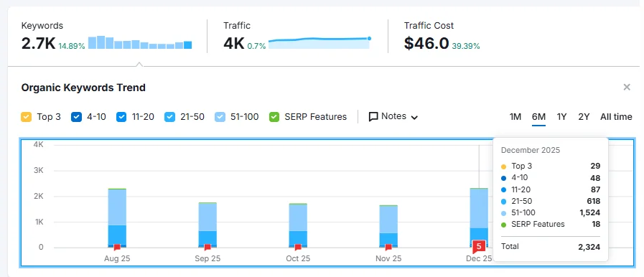Click the tooltip Total 2,324 value
Viewport: 644px width, 277px height.
[x=589, y=247]
